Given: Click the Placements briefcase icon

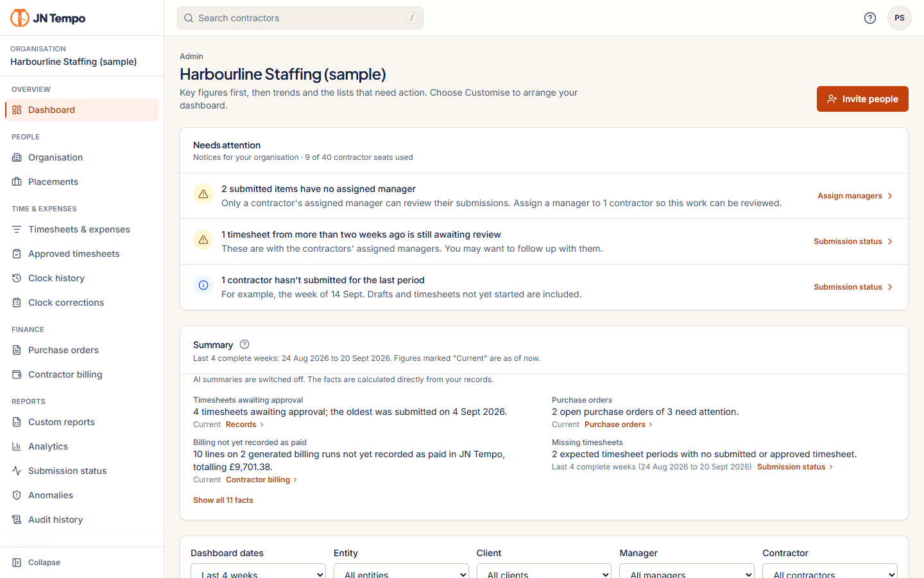Looking at the screenshot, I should [17, 182].
